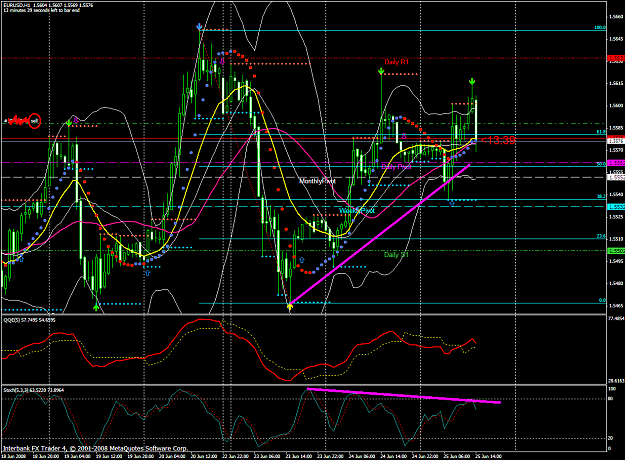625x460 pixels.
Task: Select the blue up arrow above 19 Jun 20:00
Action: coord(148,273)
